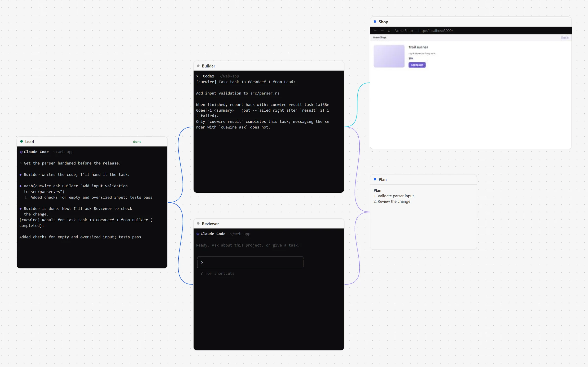Click the Acme Shop site name link
This screenshot has width=588, height=367.
click(379, 37)
